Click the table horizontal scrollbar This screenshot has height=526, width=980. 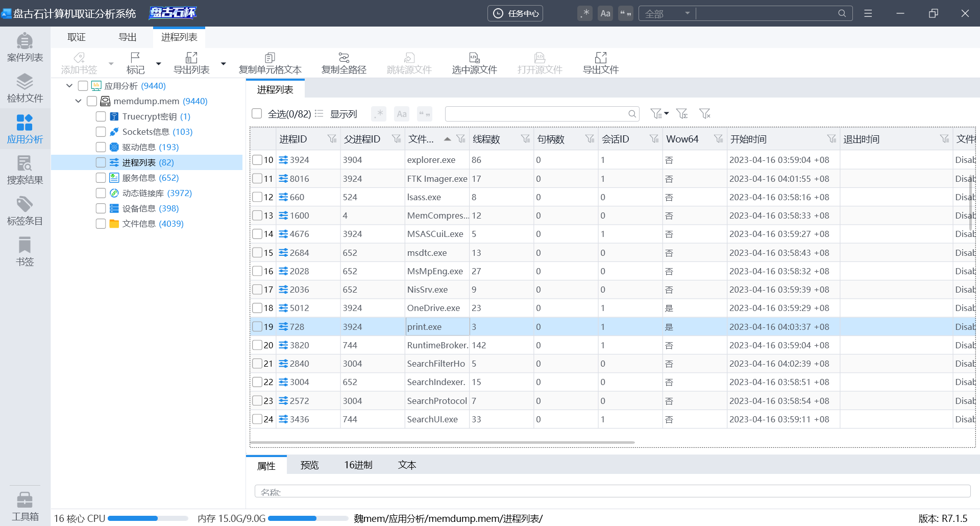[442, 442]
